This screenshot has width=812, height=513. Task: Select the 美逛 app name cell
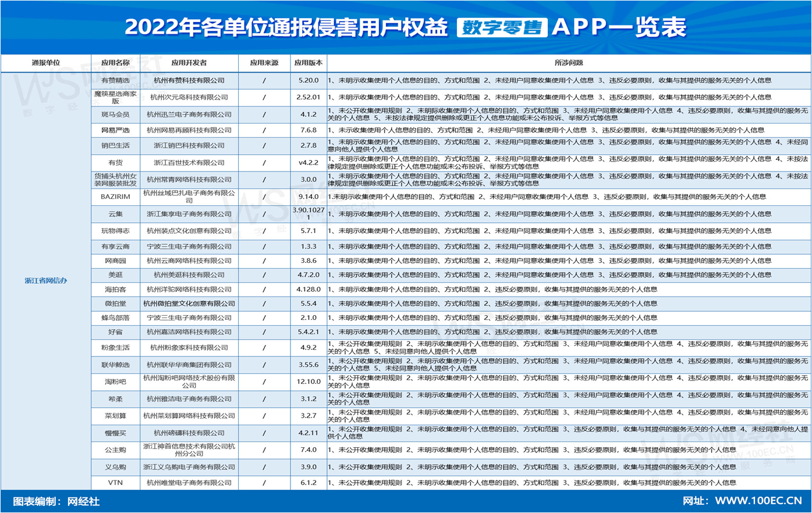pyautogui.click(x=115, y=275)
